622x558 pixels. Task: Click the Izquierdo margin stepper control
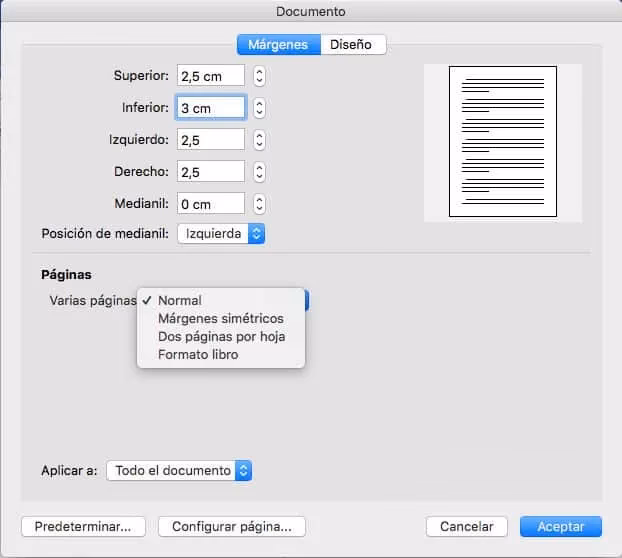coord(259,140)
